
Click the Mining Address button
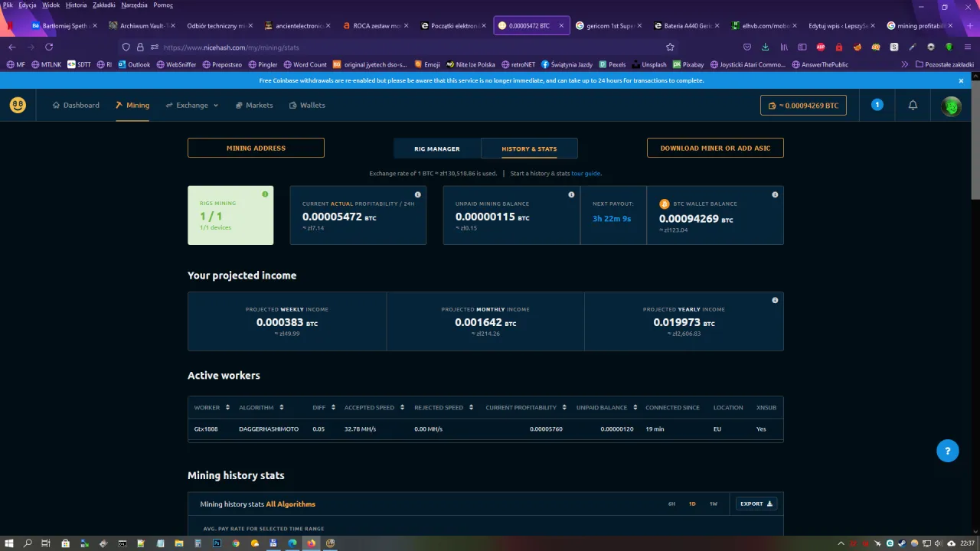click(x=256, y=148)
